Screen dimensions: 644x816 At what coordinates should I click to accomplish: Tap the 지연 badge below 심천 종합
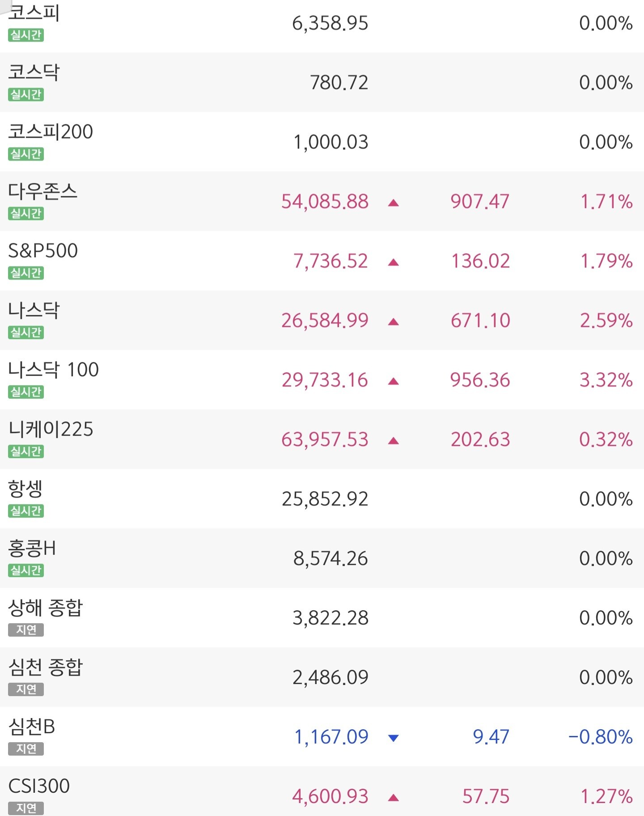click(26, 689)
